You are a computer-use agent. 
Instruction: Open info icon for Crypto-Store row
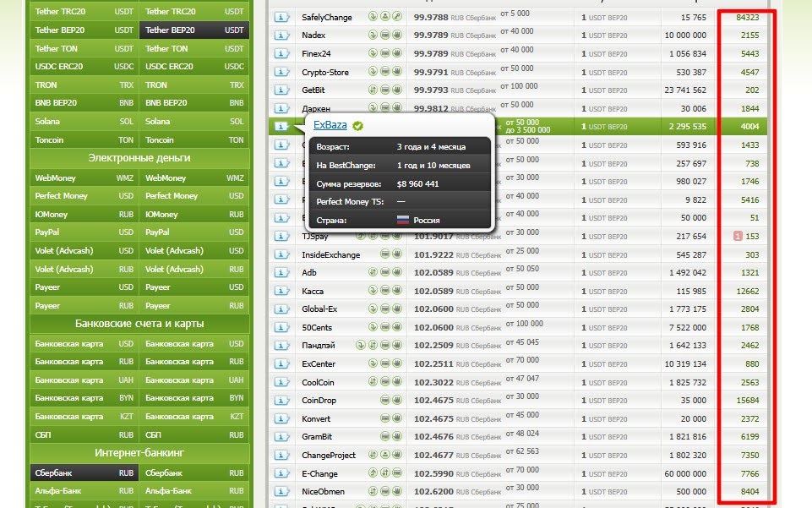pos(281,72)
